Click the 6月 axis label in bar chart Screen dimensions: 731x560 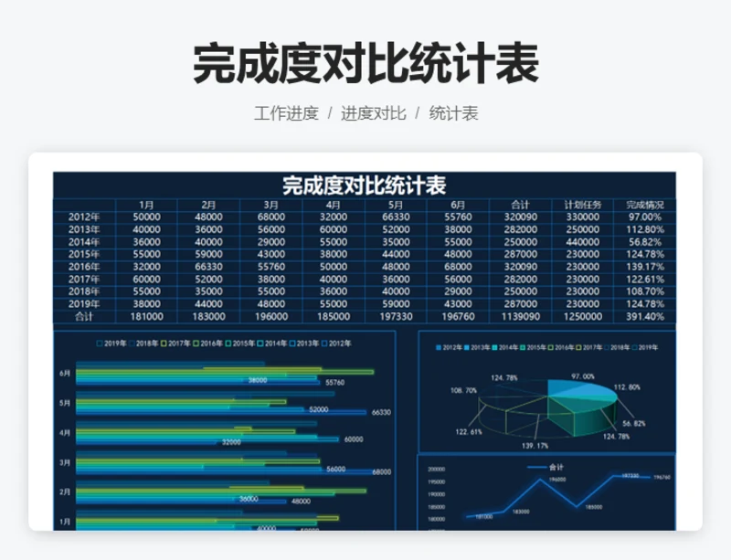pos(65,374)
